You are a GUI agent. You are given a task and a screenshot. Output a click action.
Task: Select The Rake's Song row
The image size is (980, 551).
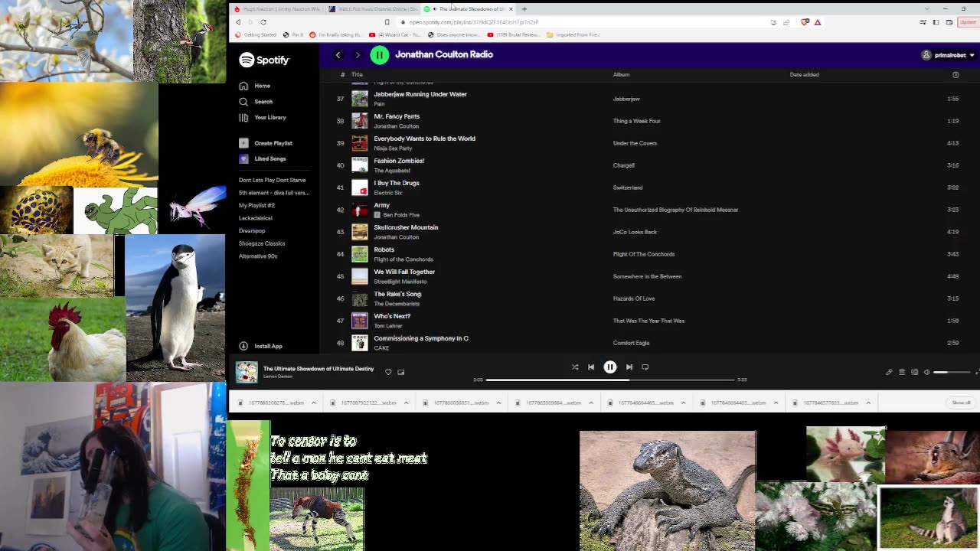coord(651,298)
